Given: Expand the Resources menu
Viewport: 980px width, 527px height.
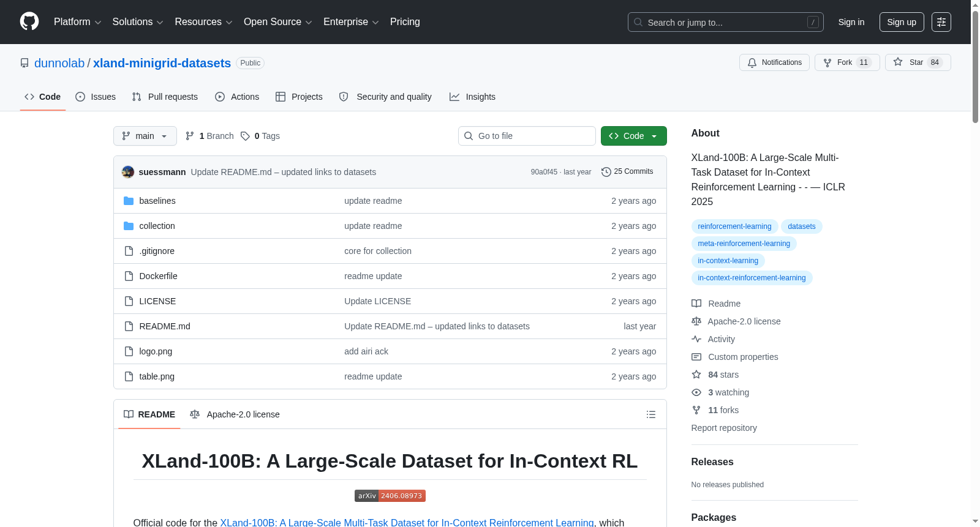Looking at the screenshot, I should 203,22.
